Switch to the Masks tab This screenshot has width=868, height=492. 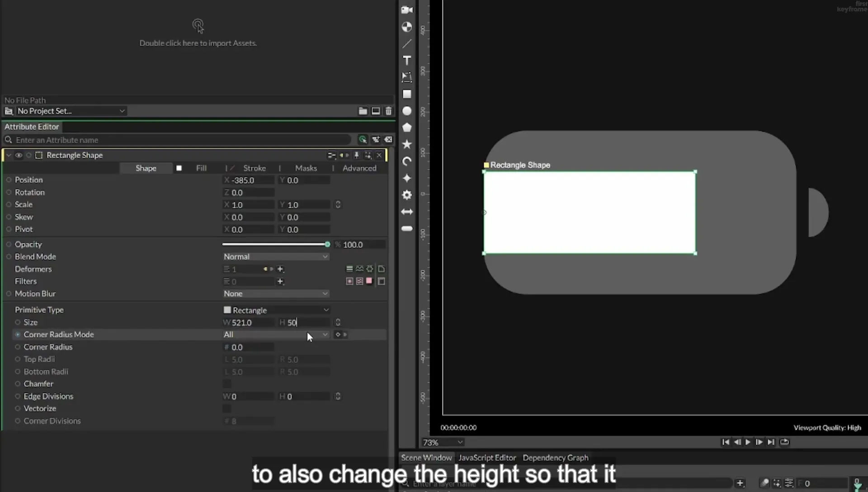click(x=306, y=168)
